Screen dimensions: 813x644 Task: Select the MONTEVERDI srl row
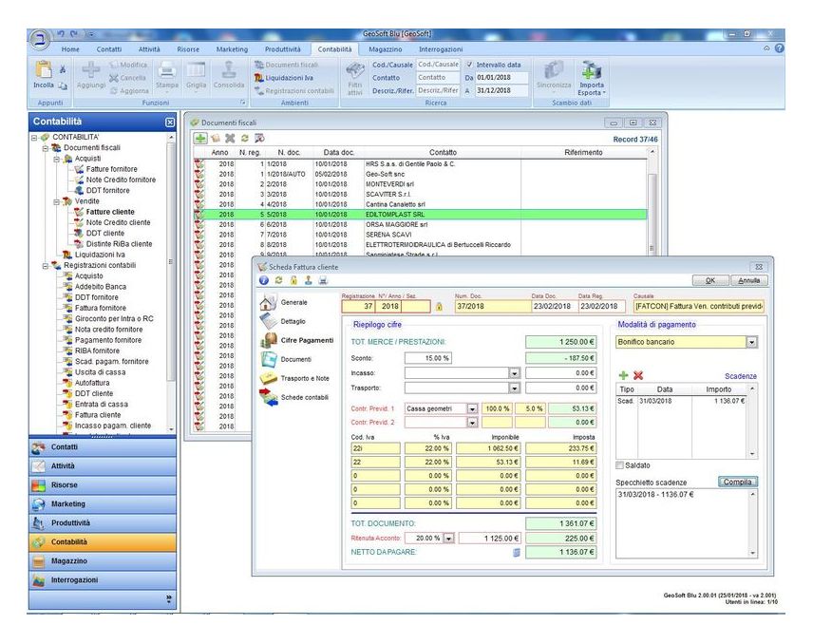click(420, 184)
